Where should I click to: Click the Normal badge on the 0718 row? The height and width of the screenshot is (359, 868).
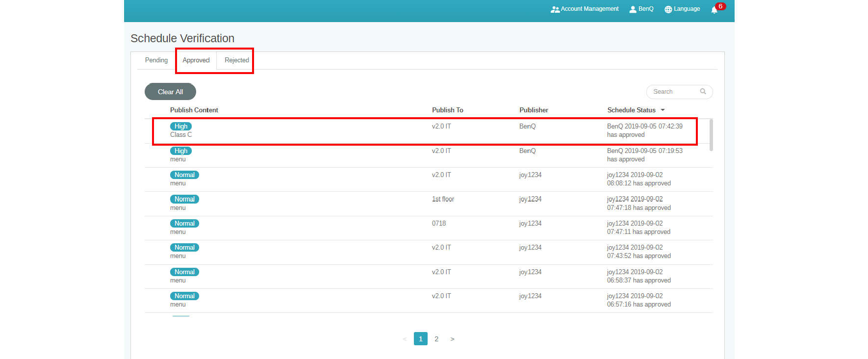coord(184,223)
